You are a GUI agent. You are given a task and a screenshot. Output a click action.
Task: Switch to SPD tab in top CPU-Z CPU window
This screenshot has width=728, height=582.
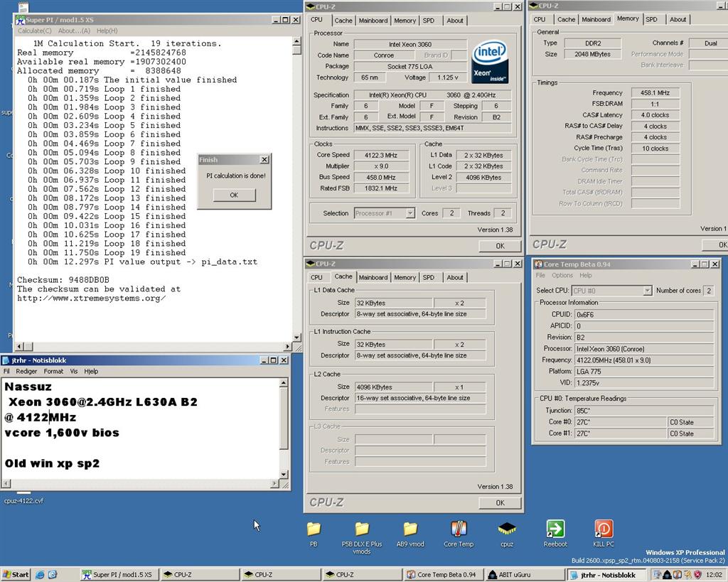click(x=429, y=21)
